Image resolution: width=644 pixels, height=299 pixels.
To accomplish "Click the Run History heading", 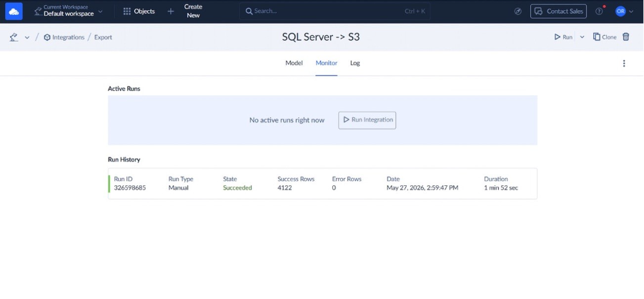I will 124,160.
